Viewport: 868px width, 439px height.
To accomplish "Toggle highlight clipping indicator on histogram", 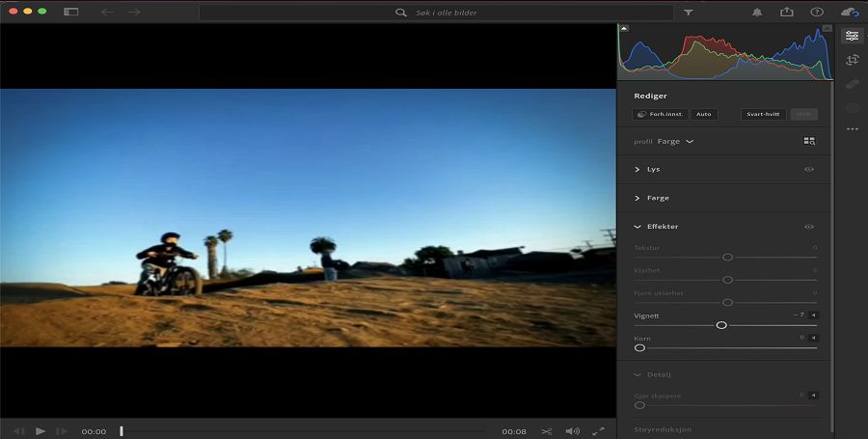I will [827, 28].
